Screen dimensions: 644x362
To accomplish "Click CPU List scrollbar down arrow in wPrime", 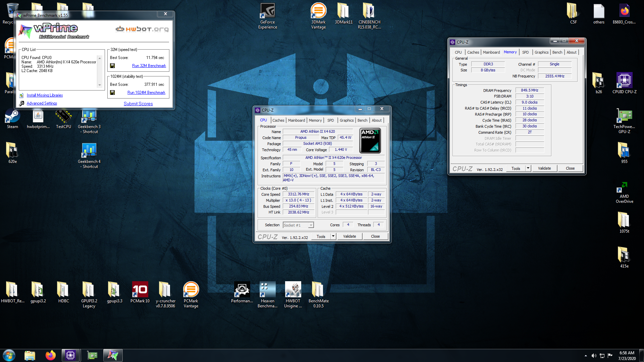I will (99, 85).
